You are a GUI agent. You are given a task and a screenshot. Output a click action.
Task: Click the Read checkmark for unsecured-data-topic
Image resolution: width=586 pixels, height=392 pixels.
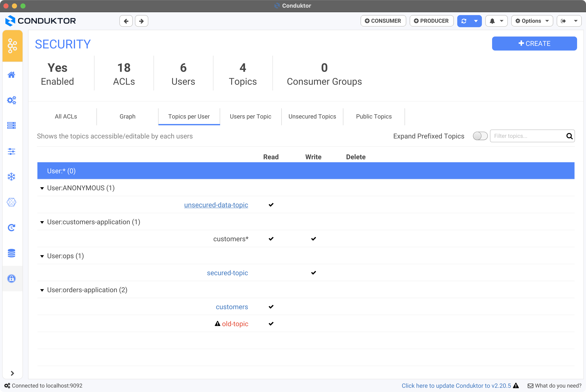click(x=271, y=205)
